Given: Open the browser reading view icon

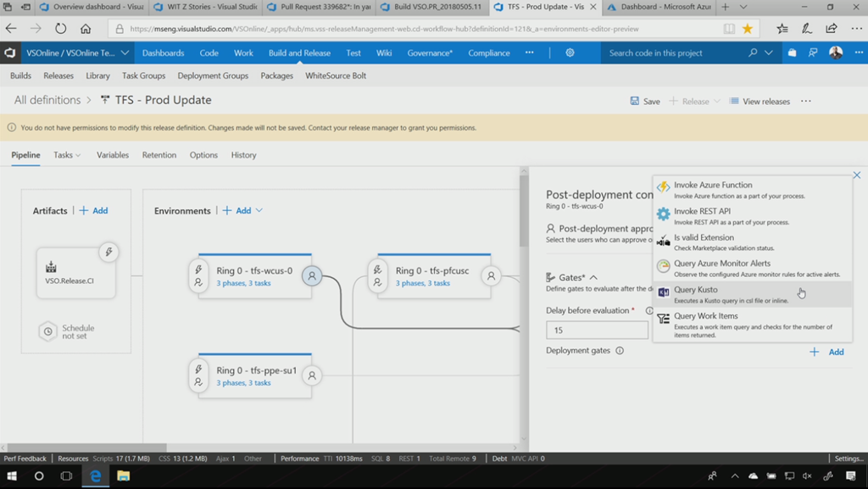Looking at the screenshot, I should (x=729, y=29).
